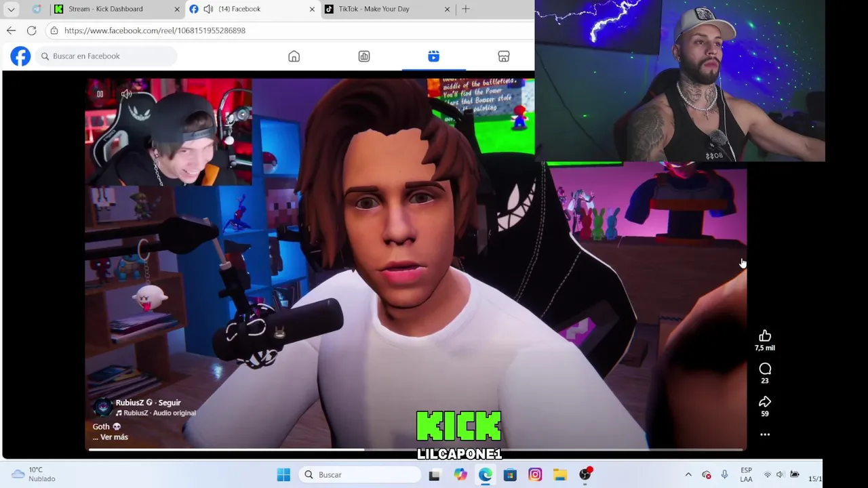Screen dimensions: 868x488
Task: Expand caption with Ver más
Action: click(114, 437)
